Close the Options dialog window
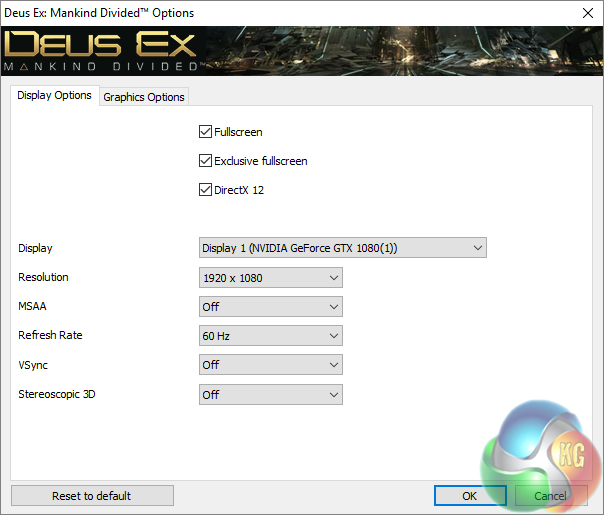 (x=588, y=13)
